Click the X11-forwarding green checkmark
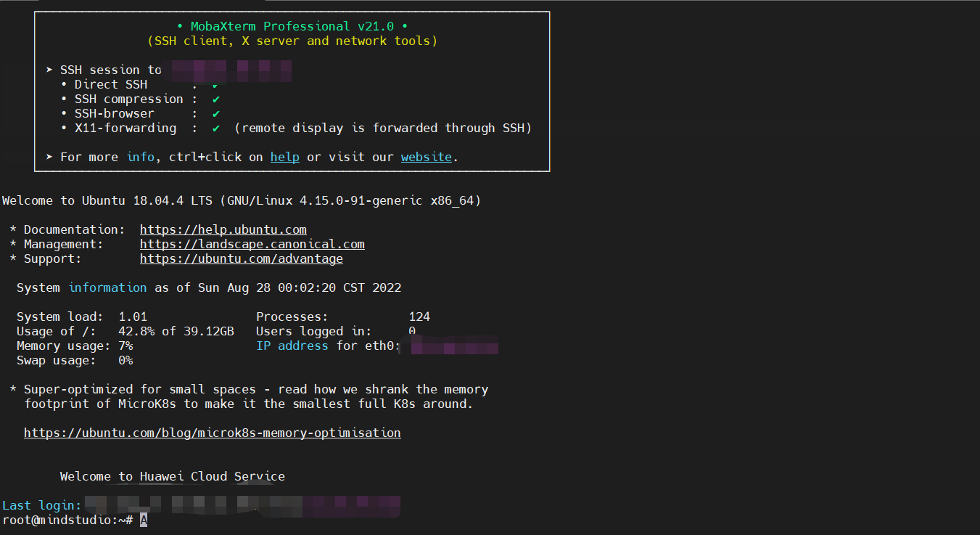The width and height of the screenshot is (980, 535). click(x=215, y=128)
